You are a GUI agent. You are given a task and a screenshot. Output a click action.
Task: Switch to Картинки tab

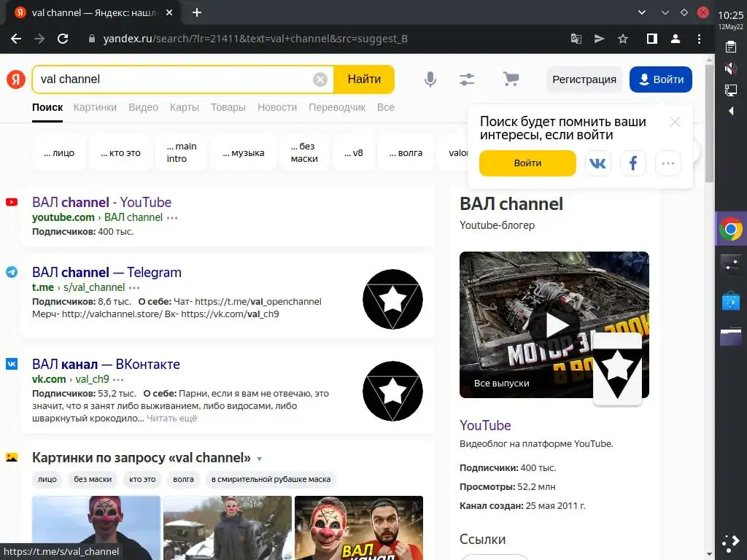click(x=95, y=107)
